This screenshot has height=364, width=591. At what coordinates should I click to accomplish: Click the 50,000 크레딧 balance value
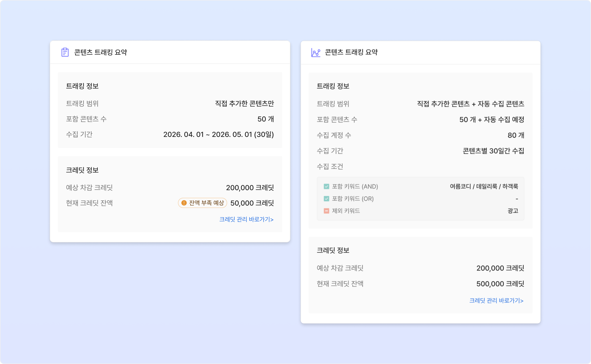click(252, 203)
